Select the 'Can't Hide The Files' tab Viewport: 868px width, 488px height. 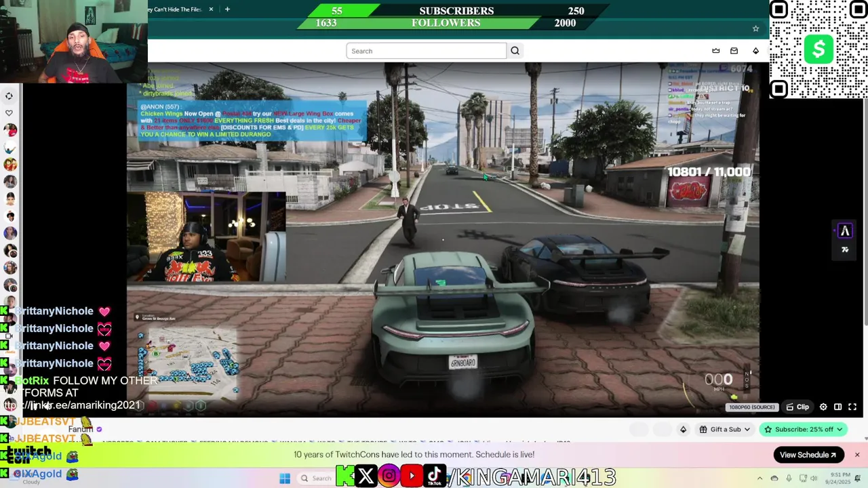pyautogui.click(x=176, y=9)
